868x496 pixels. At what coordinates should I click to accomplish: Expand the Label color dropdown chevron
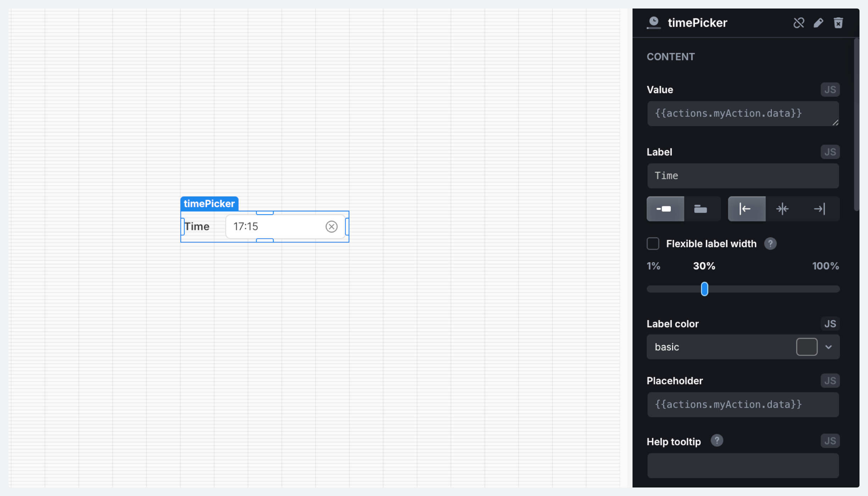[829, 347]
